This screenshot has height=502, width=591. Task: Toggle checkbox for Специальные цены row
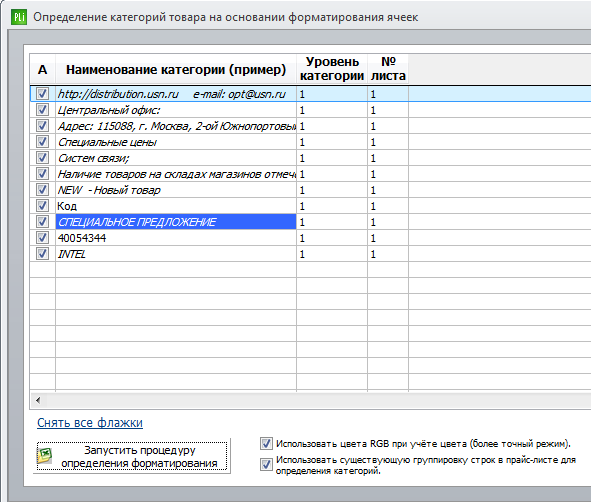[x=42, y=142]
